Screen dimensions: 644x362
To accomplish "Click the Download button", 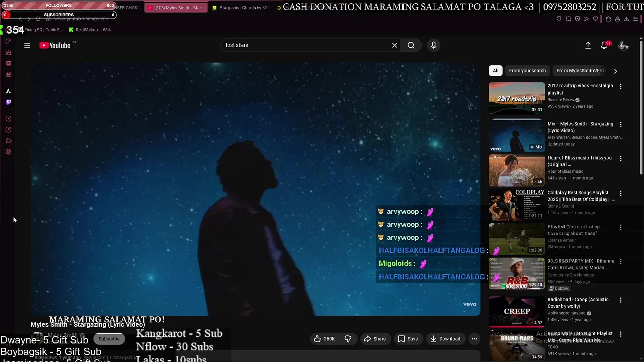I will point(445,339).
